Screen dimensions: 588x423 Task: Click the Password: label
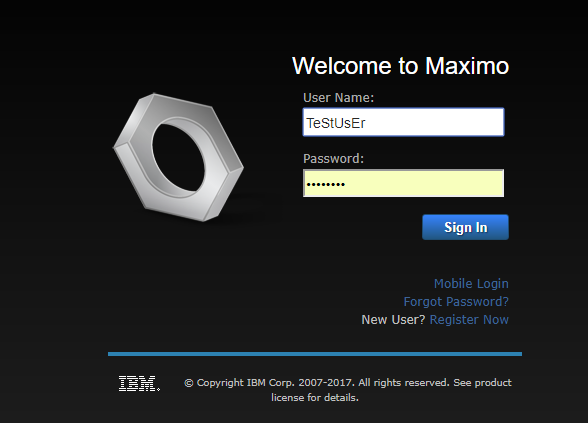[333, 159]
